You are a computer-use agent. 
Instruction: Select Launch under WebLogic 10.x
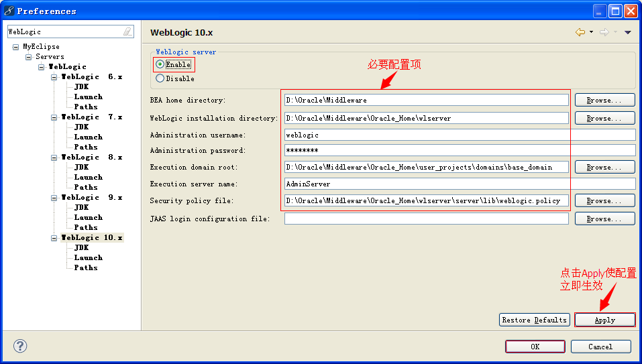(88, 257)
